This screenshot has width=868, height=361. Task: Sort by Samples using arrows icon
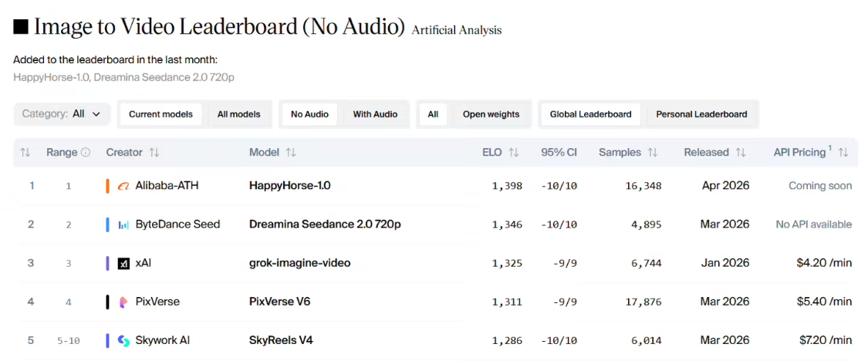coord(653,153)
